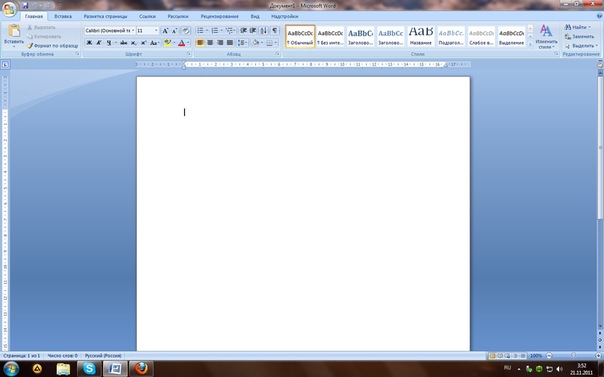The height and width of the screenshot is (377, 604).
Task: Open the font size combo box
Action: point(148,30)
